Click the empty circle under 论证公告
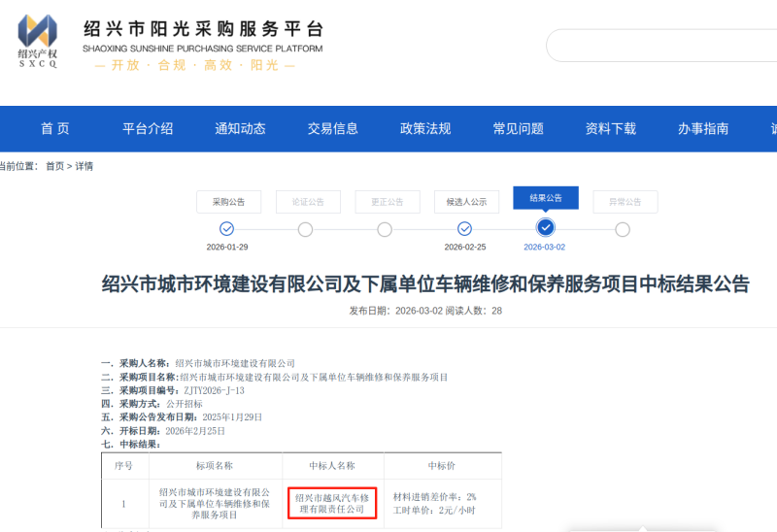 [x=305, y=230]
